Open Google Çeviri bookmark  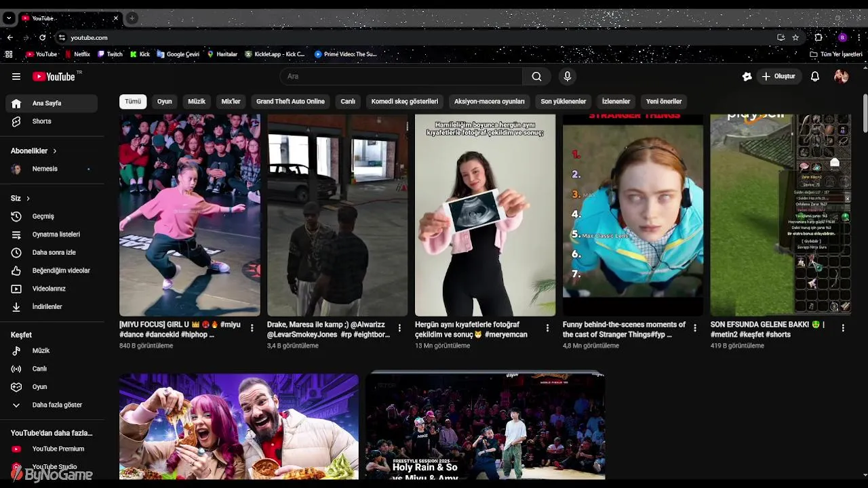pyautogui.click(x=178, y=54)
